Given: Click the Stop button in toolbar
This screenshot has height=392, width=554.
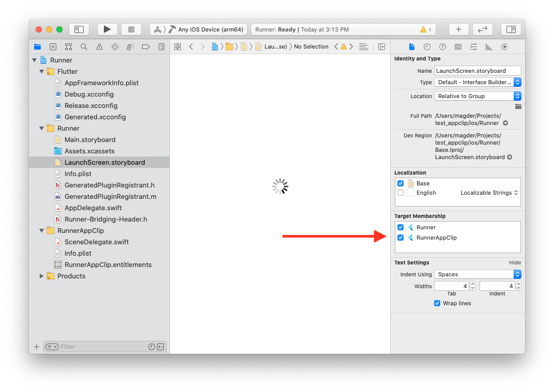Looking at the screenshot, I should 131,29.
